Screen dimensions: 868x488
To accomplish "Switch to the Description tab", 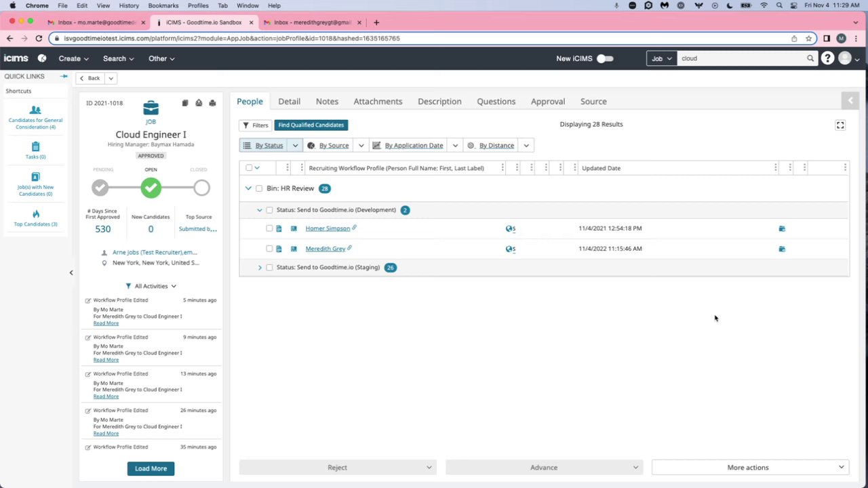I will (439, 102).
